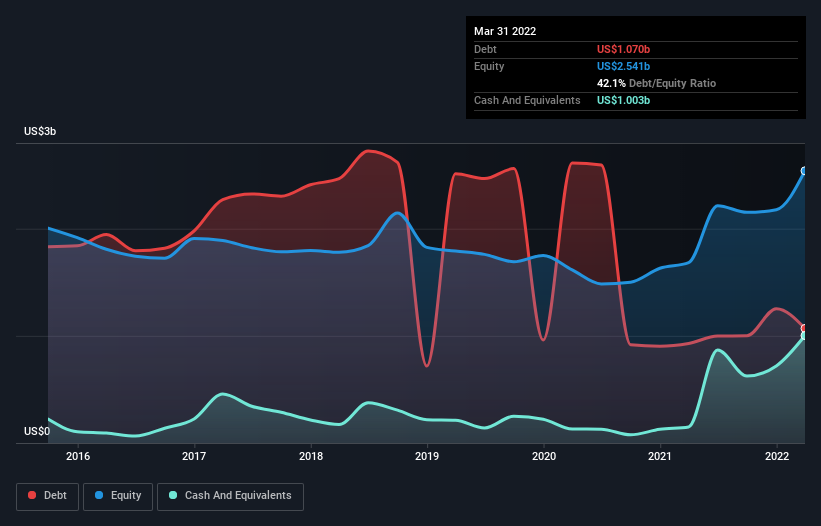Click the blue Equity endpoint marker
The image size is (821, 526).
click(804, 171)
